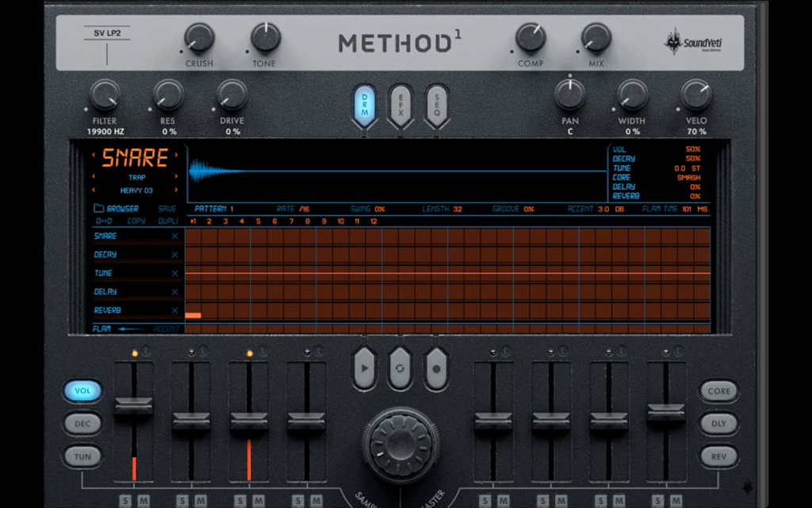Screen dimensions: 812x508
Task: Click the SoundYeti logo
Action: pos(693,43)
